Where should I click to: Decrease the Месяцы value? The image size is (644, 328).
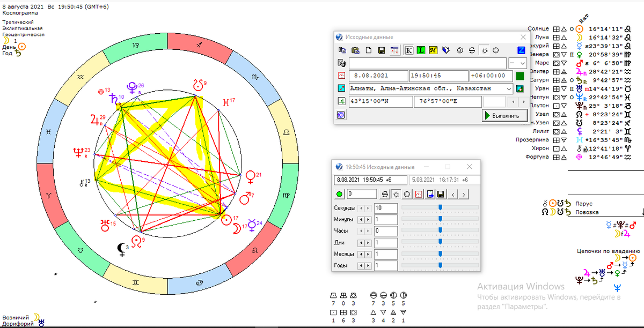pyautogui.click(x=361, y=254)
